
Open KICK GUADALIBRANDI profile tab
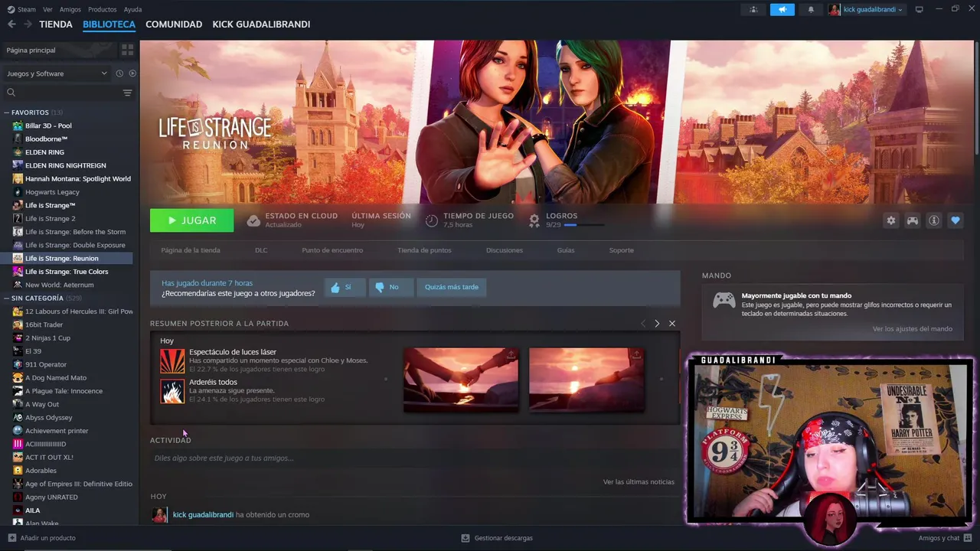coord(261,24)
